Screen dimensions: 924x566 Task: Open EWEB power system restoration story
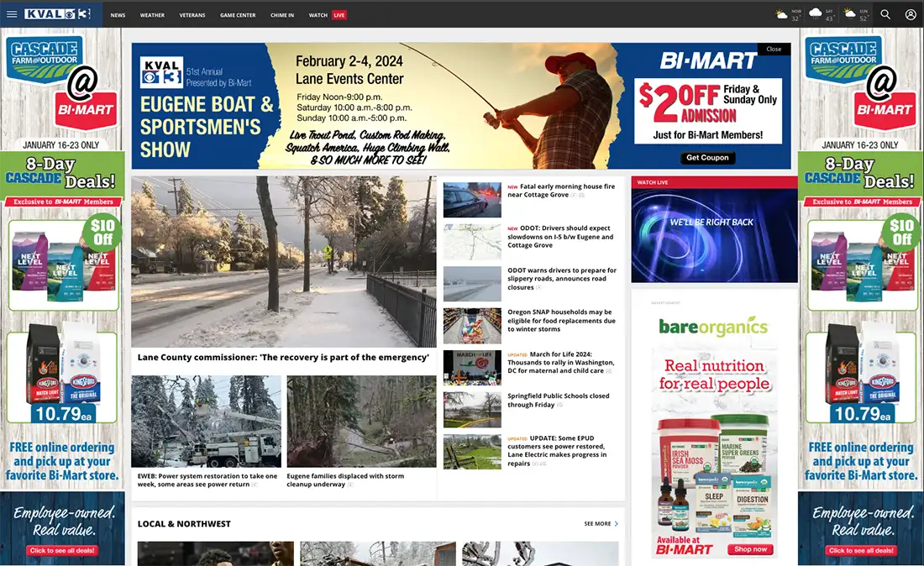[207, 480]
